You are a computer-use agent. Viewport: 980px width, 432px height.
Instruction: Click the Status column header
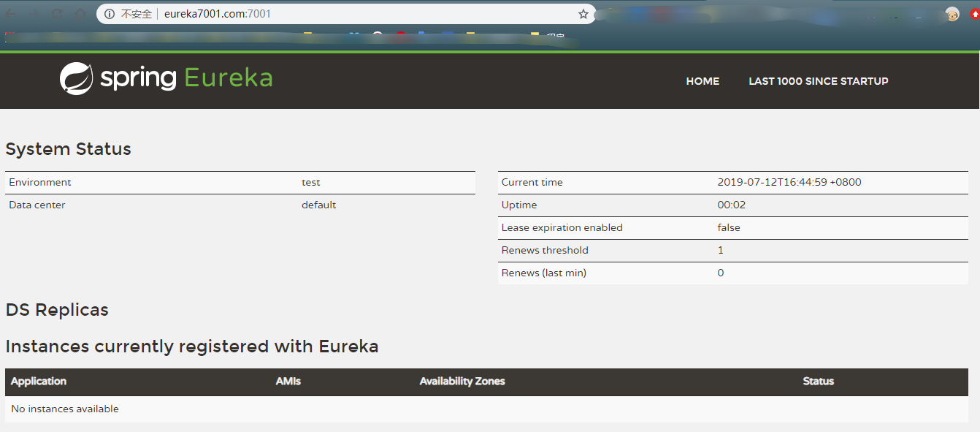tap(819, 381)
